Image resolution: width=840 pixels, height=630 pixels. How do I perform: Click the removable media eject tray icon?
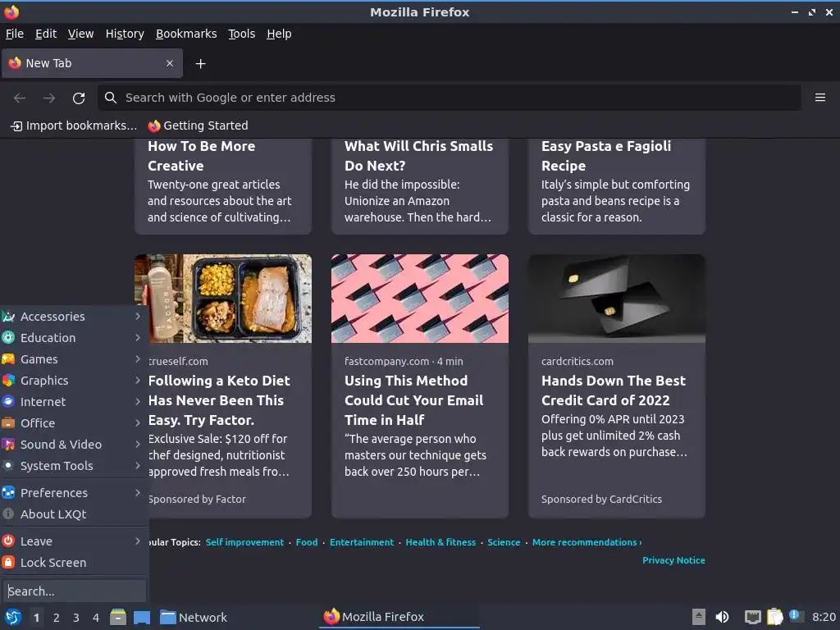pyautogui.click(x=699, y=617)
